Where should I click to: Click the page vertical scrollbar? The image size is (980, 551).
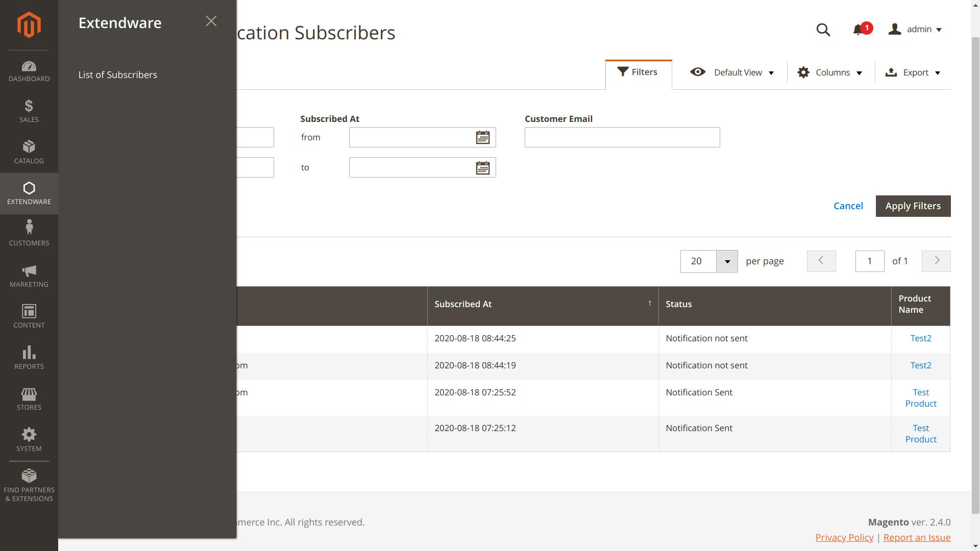975,275
